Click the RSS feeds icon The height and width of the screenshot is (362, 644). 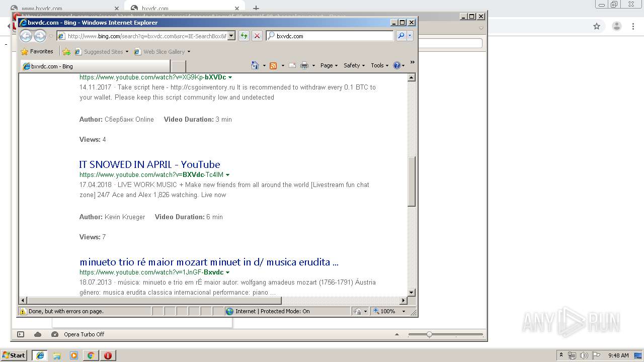coord(273,65)
